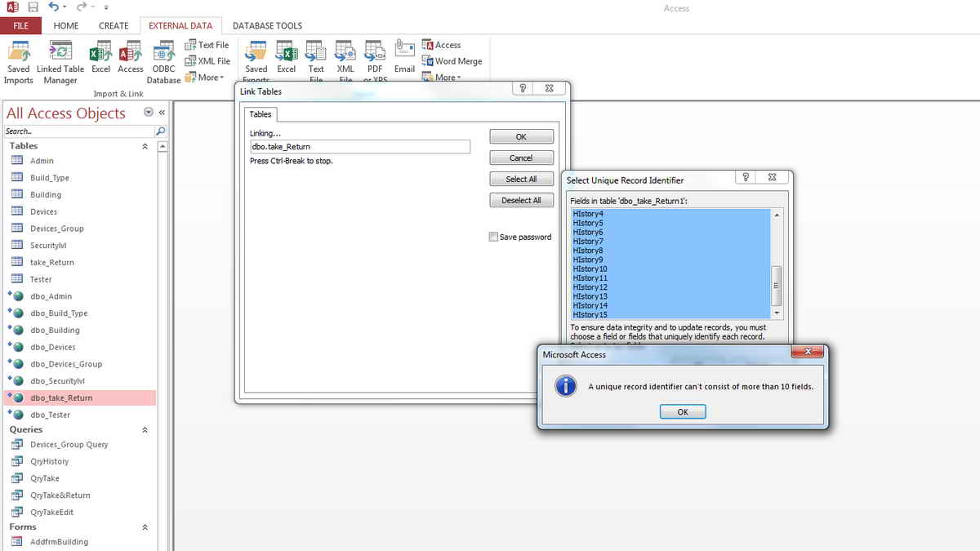Import an XML File
Screen dimensions: 980x551
[x=207, y=61]
